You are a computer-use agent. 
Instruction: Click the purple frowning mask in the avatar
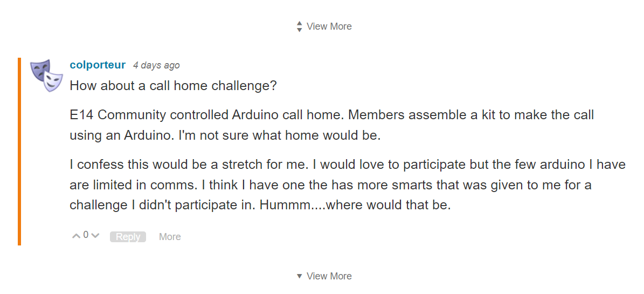40,70
